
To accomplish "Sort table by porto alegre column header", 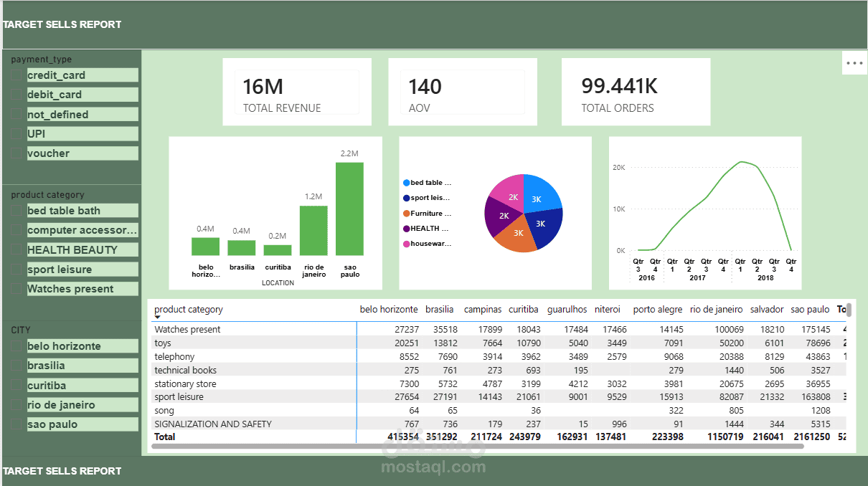I will [658, 310].
